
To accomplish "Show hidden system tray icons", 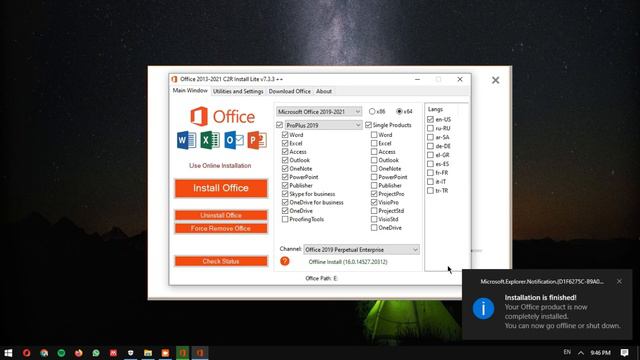I will 581,353.
